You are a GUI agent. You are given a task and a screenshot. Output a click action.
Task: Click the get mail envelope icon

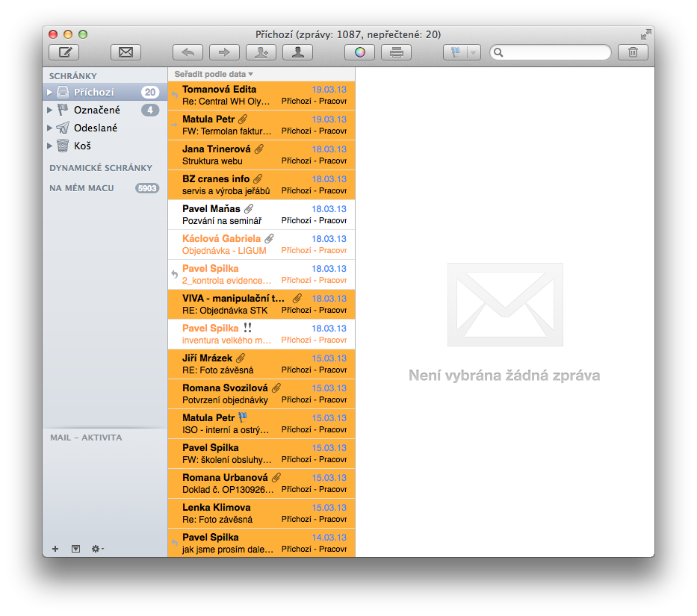click(126, 52)
